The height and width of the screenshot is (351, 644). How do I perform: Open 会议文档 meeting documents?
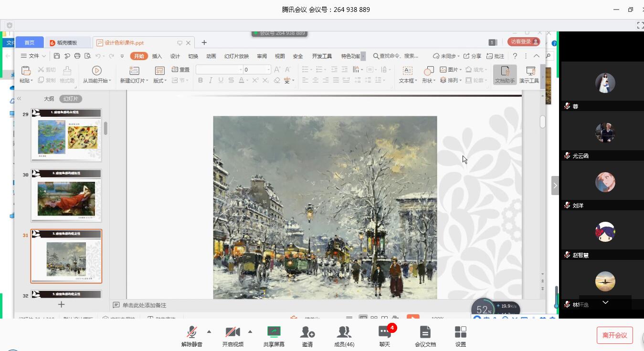[425, 336]
